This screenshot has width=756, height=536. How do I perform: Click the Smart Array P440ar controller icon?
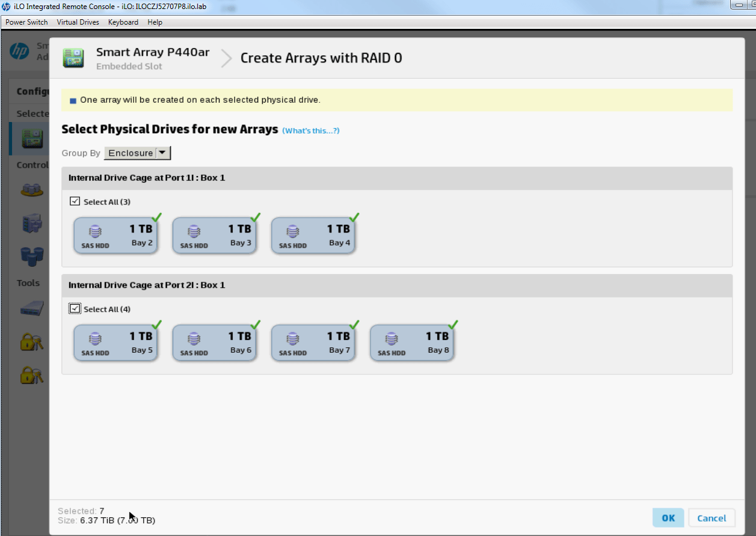[x=73, y=58]
